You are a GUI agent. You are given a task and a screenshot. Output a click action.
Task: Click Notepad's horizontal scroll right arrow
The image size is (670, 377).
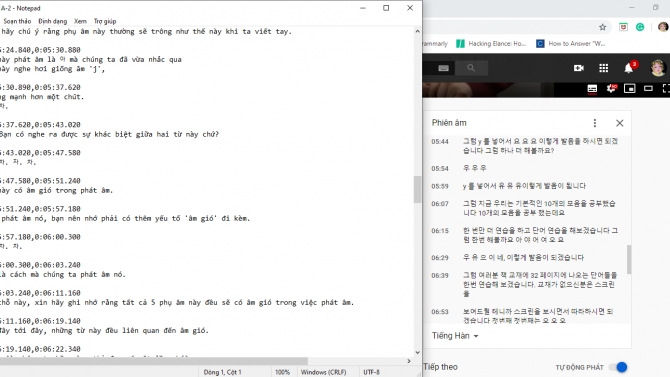(x=409, y=361)
